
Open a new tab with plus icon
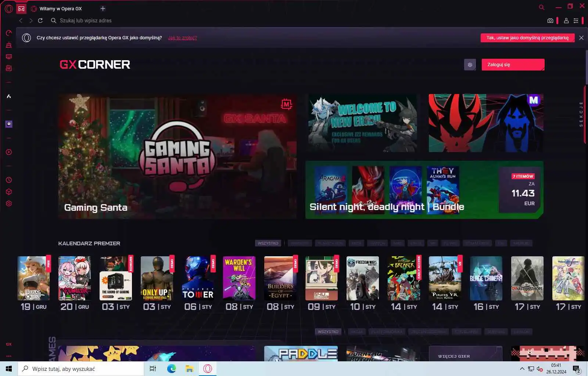coord(103,8)
